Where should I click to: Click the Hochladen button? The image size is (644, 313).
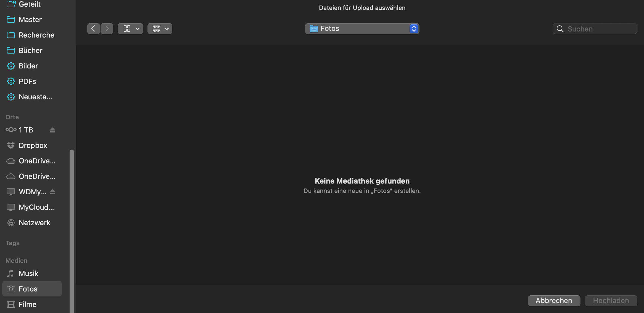(x=611, y=301)
